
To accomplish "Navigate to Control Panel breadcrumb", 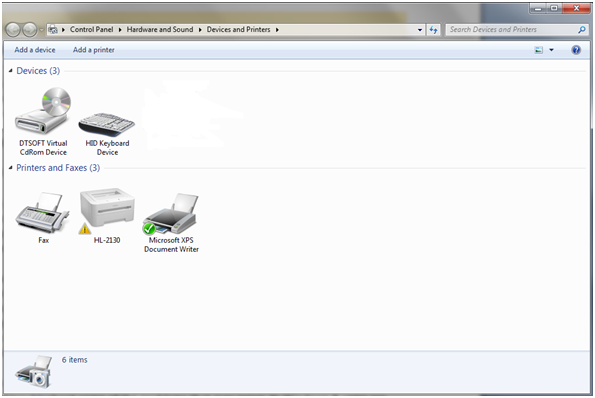I will tap(91, 29).
